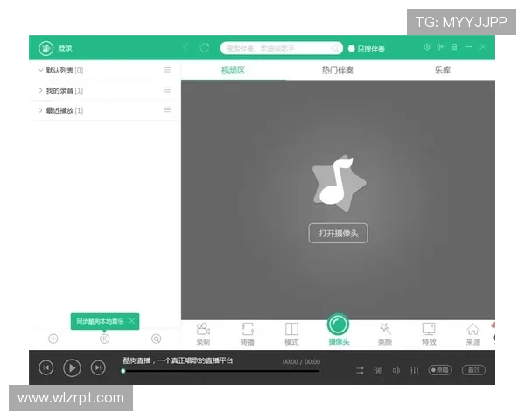Switch to the 视频区 tab
Image resolution: width=525 pixels, height=420 pixels.
click(x=233, y=71)
